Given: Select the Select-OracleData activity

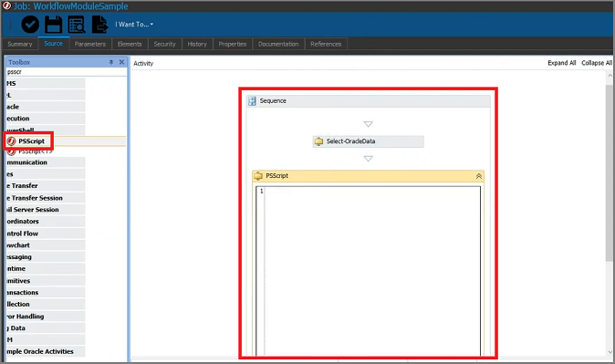Looking at the screenshot, I should (368, 141).
